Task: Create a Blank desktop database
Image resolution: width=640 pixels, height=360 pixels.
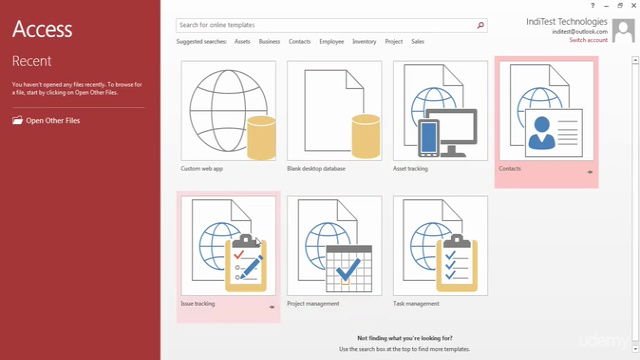Action: pyautogui.click(x=334, y=111)
